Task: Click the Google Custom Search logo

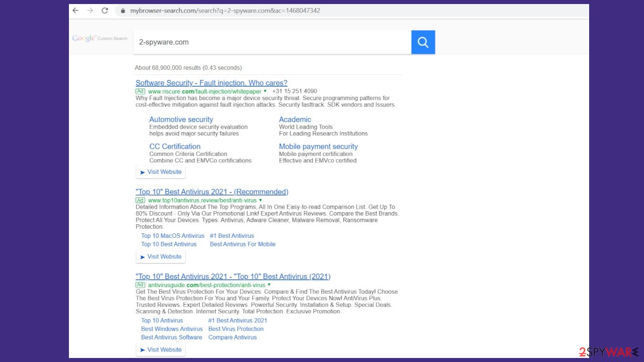Action: coord(100,38)
